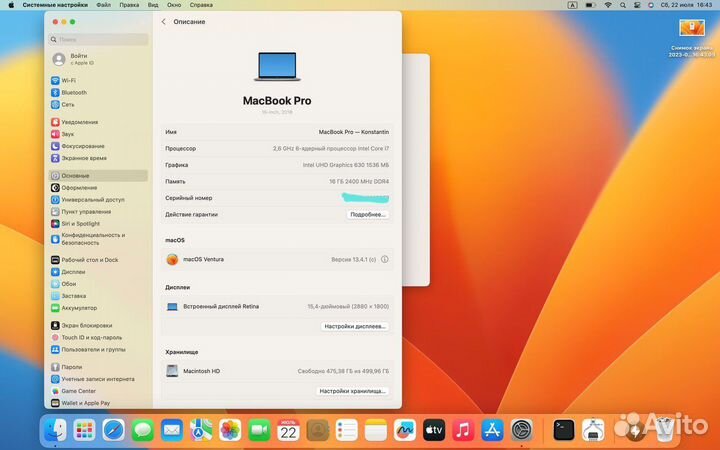
Task: Open Spotlight search in menu bar
Action: [x=623, y=5]
